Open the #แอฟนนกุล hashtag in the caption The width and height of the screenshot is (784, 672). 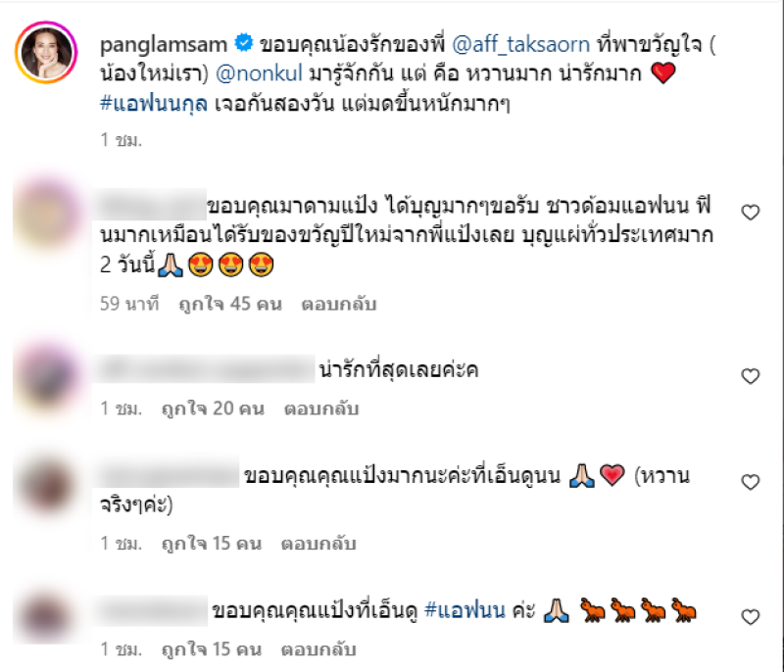pos(154,104)
